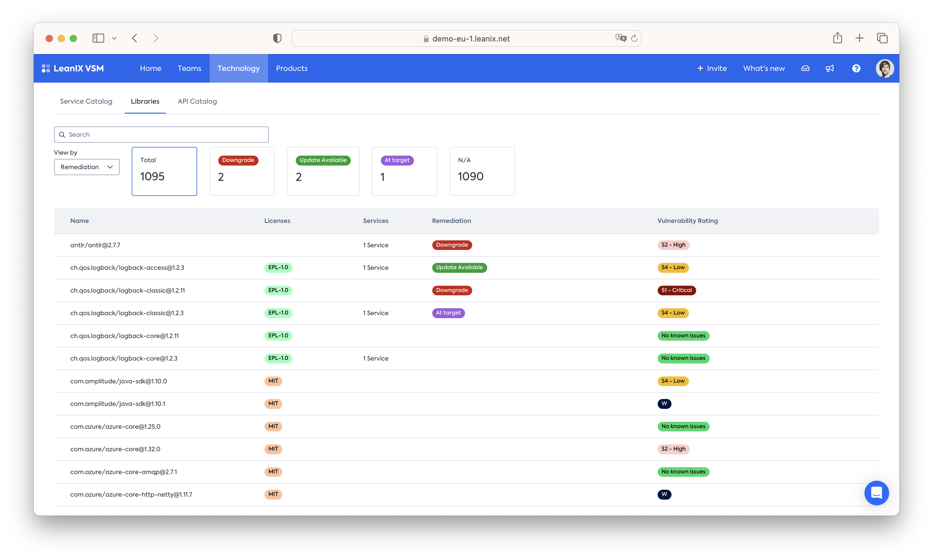The width and height of the screenshot is (933, 560).
Task: Select the At target filter card
Action: coord(404,171)
